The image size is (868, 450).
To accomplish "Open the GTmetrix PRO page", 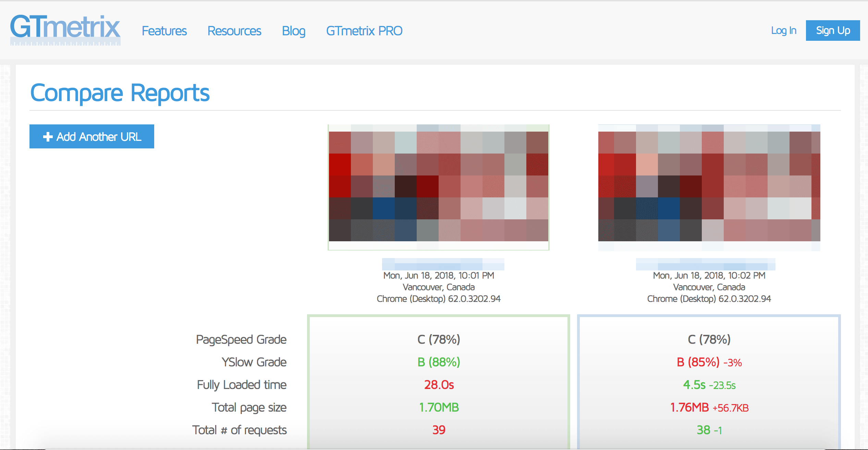I will point(364,31).
